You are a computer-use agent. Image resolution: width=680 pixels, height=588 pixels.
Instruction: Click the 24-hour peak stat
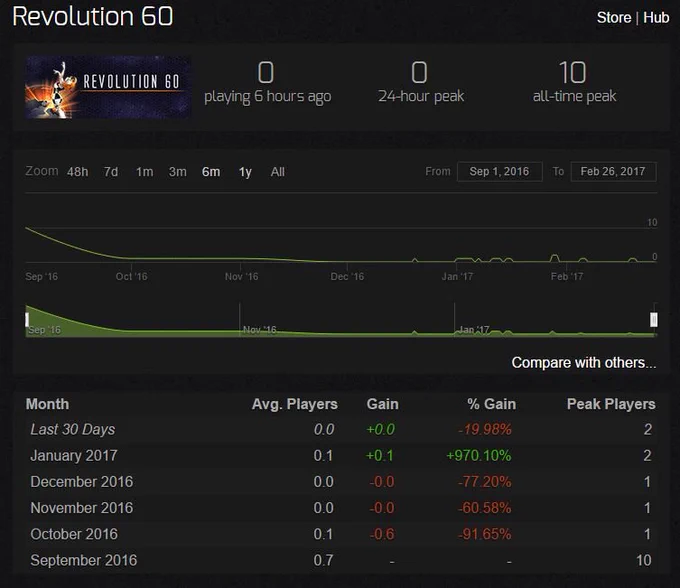click(x=421, y=83)
